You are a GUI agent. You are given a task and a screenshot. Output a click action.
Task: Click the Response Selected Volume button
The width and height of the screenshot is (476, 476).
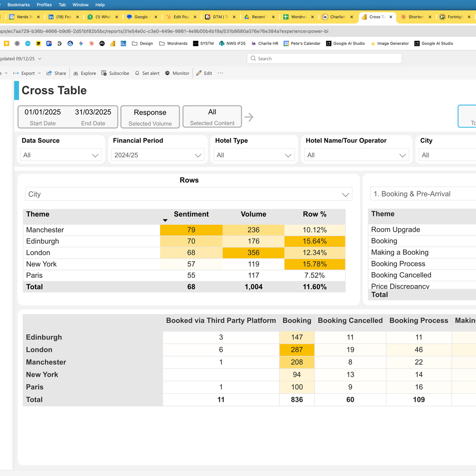pyautogui.click(x=150, y=117)
